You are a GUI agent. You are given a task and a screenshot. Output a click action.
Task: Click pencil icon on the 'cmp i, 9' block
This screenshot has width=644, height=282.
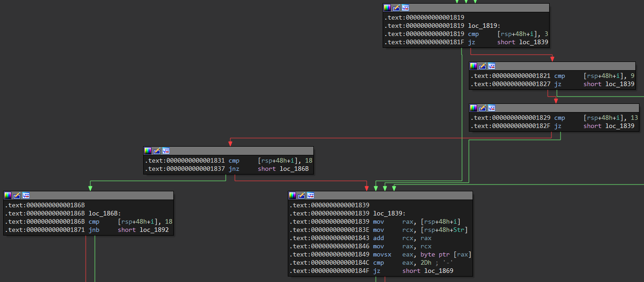[483, 66]
